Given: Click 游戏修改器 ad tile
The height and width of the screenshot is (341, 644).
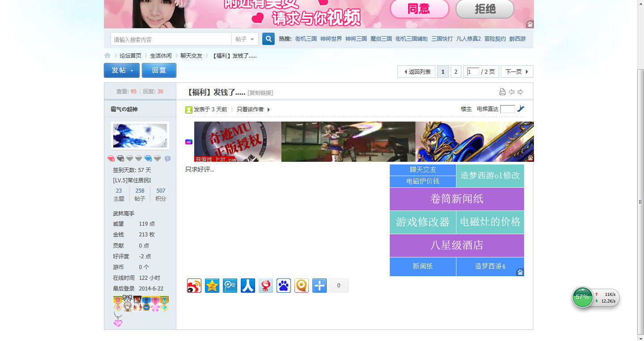Looking at the screenshot, I should pyautogui.click(x=423, y=222).
